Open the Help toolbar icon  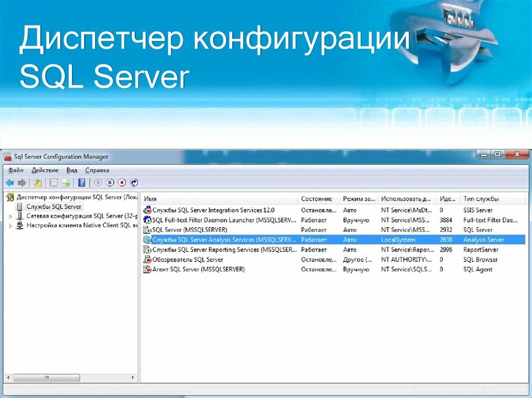click(x=82, y=183)
